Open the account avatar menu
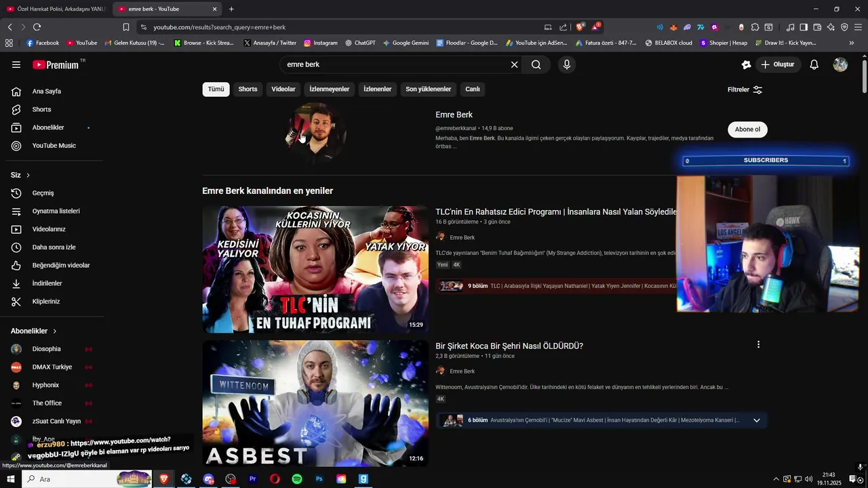This screenshot has width=868, height=488. (840, 64)
